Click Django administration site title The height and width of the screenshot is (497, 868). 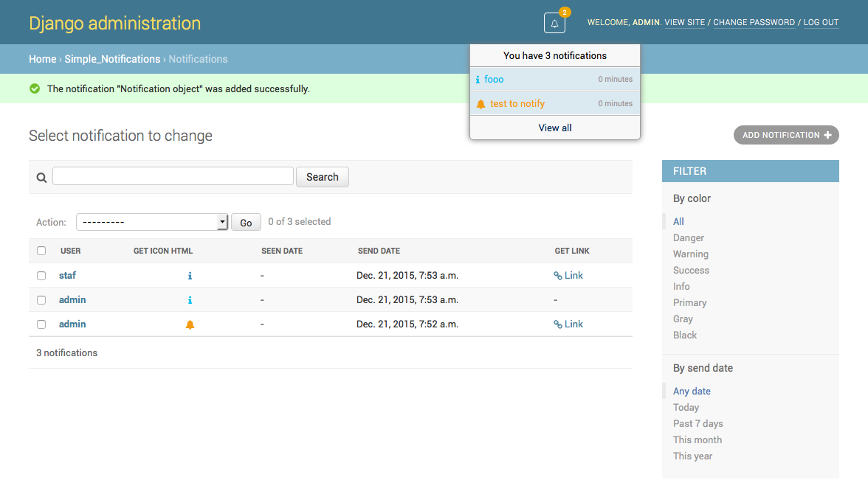pos(114,23)
